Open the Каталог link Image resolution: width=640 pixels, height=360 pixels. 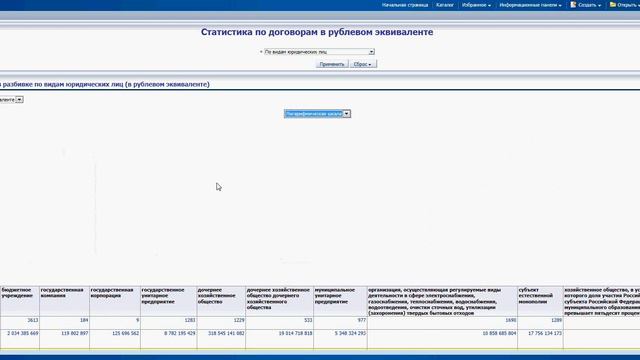(444, 5)
